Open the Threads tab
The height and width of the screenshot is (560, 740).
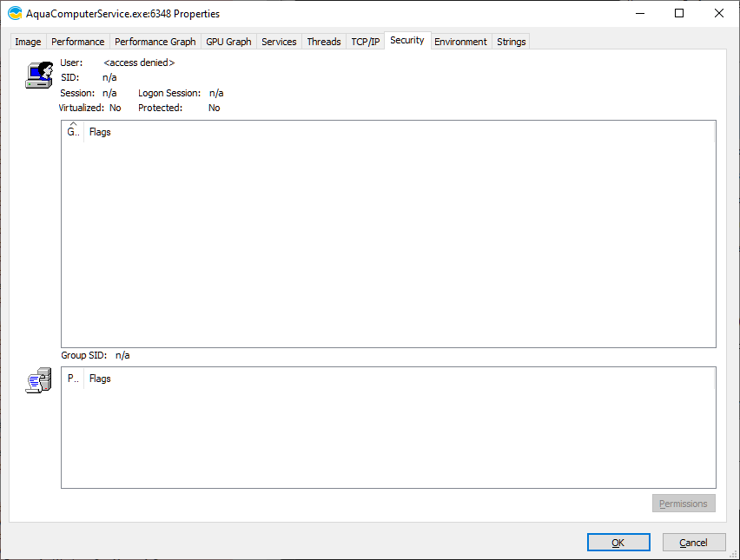[x=324, y=42]
